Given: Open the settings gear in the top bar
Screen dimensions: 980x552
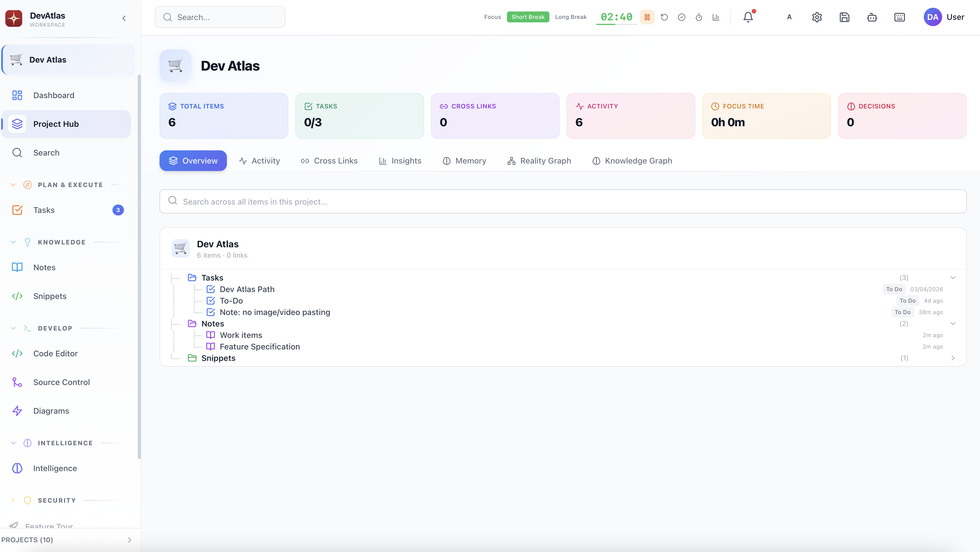Looking at the screenshot, I should click(817, 17).
